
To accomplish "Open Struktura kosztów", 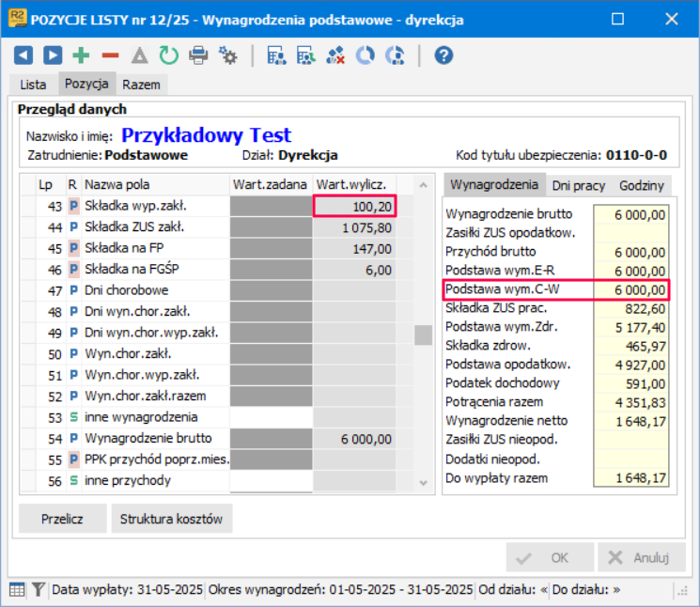I will point(171,519).
